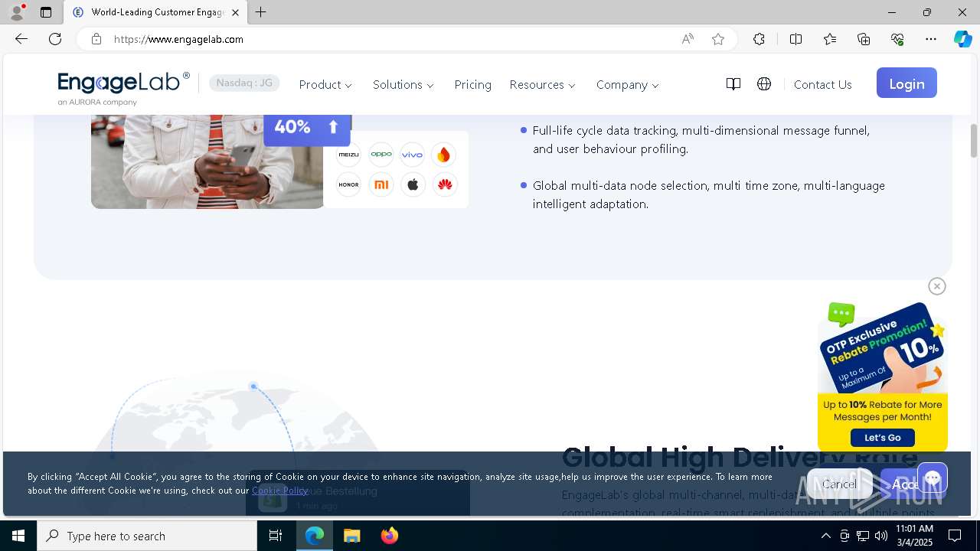980x551 pixels.
Task: Enable split screen view
Action: click(x=795, y=39)
